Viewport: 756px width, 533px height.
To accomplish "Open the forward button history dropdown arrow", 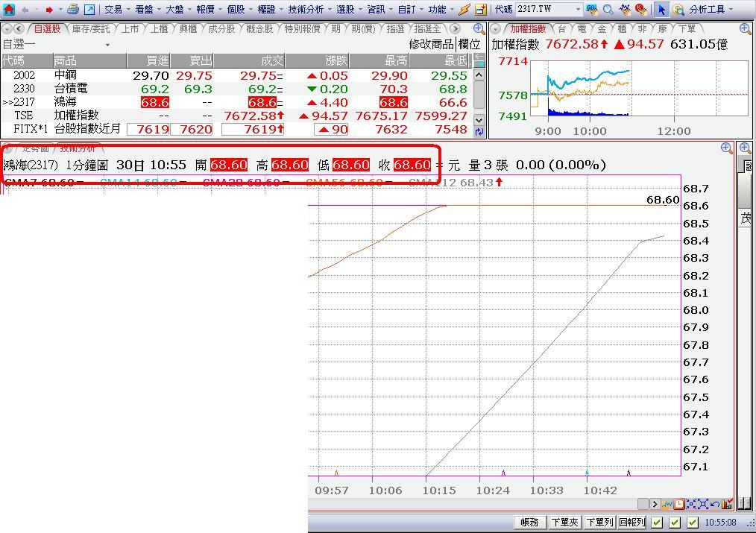I will click(x=60, y=9).
